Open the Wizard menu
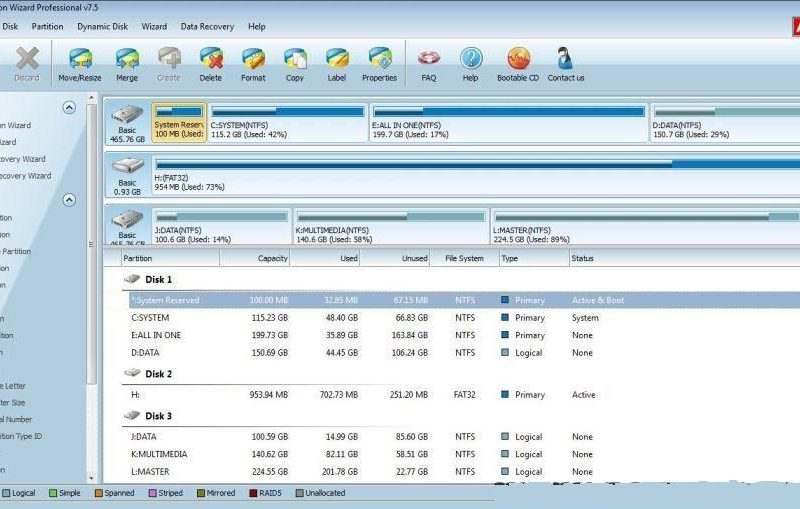Screen dimensions: 800x509 click(154, 27)
